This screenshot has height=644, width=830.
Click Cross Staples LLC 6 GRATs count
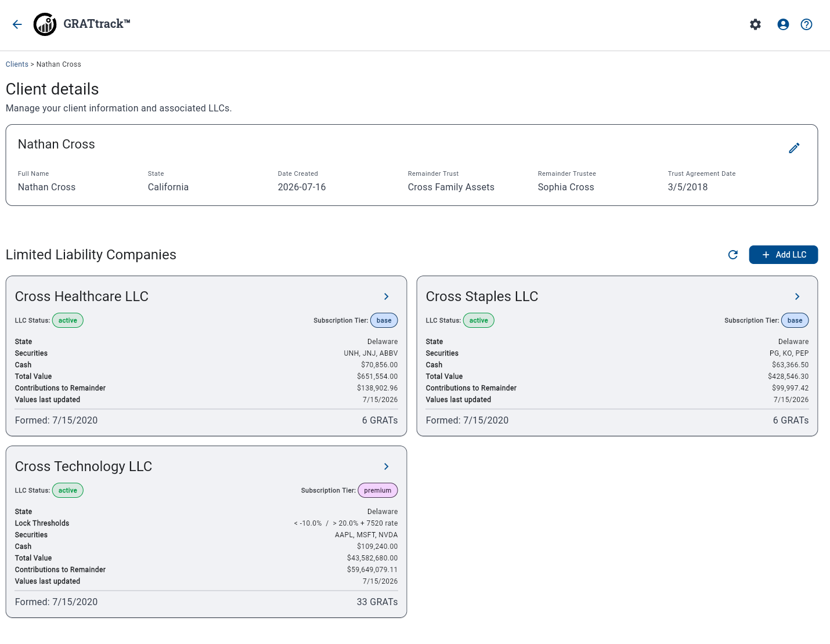791,421
